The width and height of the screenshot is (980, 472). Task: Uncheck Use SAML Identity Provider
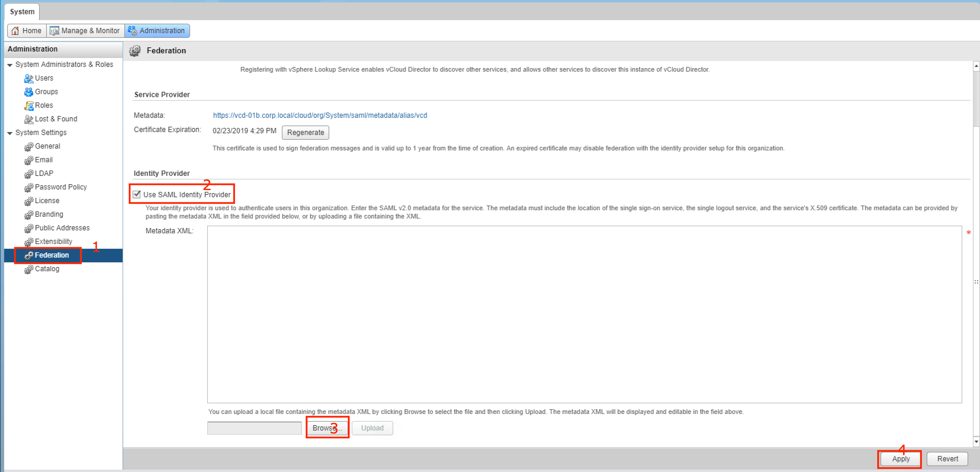[137, 195]
